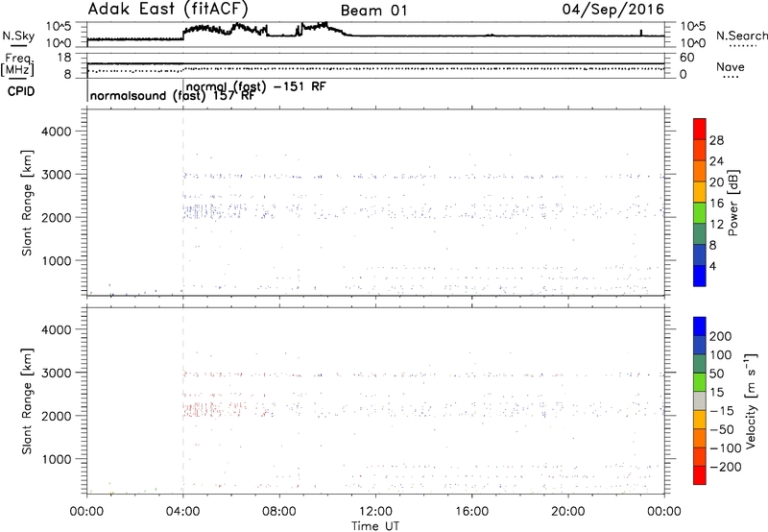Screen dimensions: 768x532
Task: Pick the teal Power segment between 8 and 12
Action: (x=700, y=234)
